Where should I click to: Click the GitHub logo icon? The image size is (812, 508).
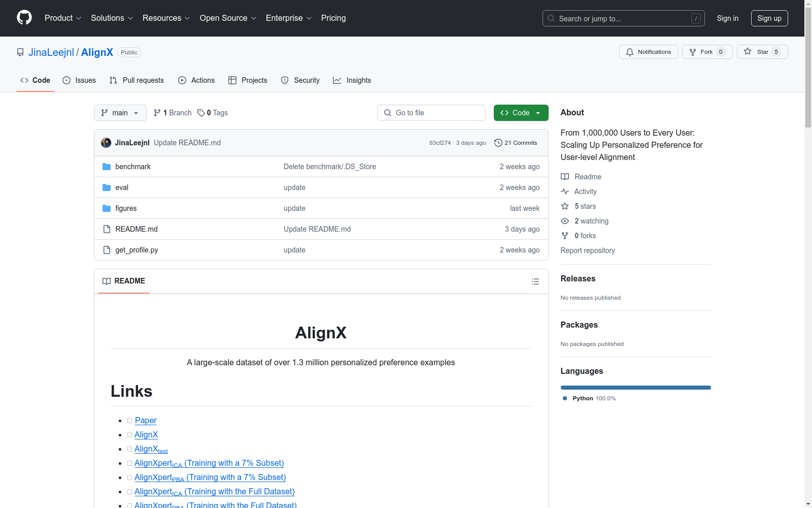[24, 18]
